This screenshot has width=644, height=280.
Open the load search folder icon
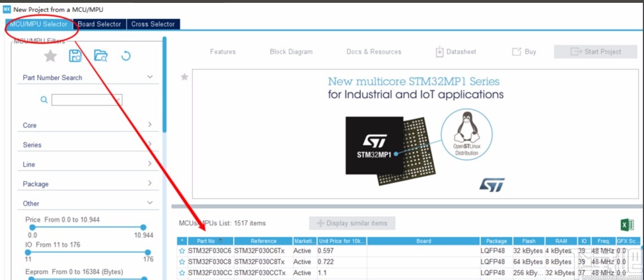point(101,55)
